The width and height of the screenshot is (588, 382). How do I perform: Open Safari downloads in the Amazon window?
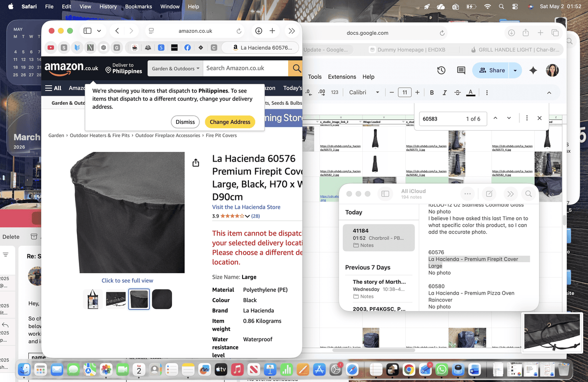pos(258,31)
